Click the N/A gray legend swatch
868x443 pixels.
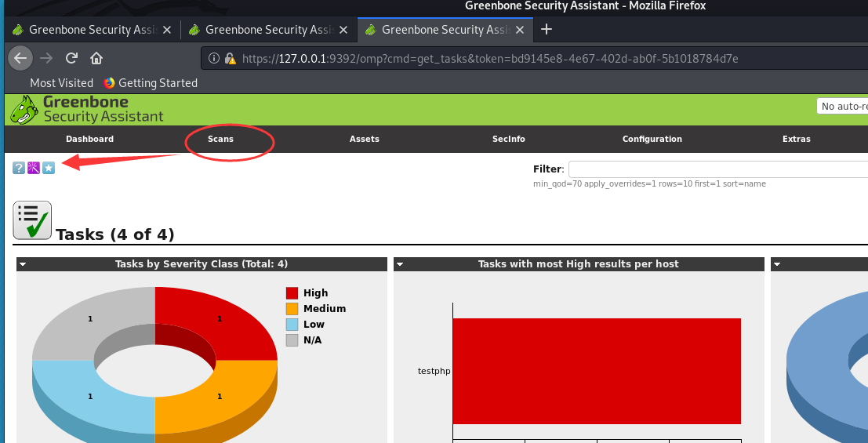click(x=292, y=340)
